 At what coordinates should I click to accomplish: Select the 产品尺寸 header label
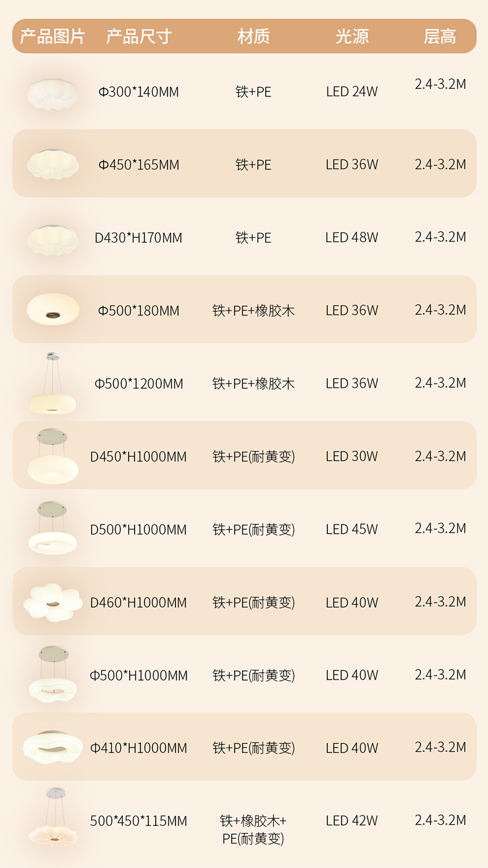(x=138, y=36)
